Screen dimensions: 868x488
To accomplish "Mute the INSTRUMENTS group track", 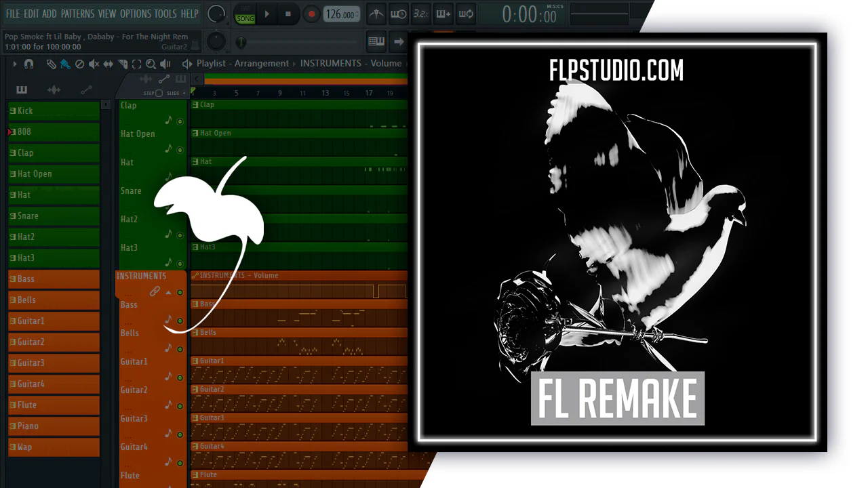I will tap(180, 293).
